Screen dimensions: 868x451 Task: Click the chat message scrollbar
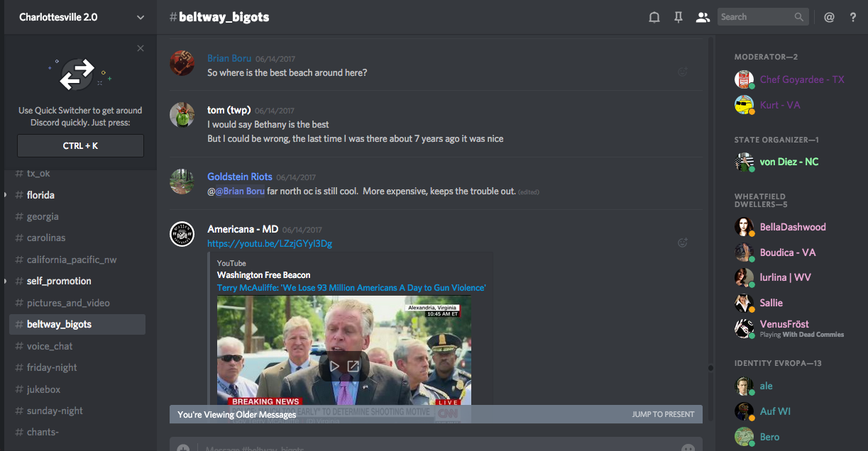pyautogui.click(x=710, y=367)
